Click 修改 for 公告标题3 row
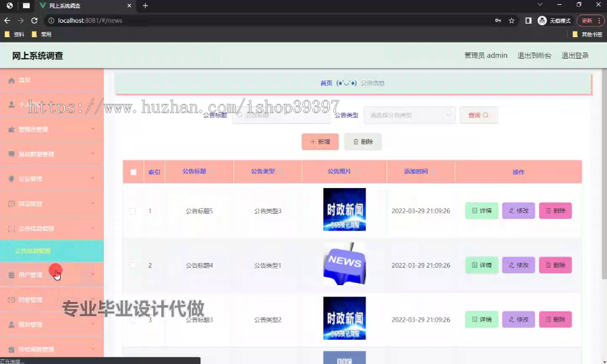Screen dimensions: 607x364 (519, 320)
